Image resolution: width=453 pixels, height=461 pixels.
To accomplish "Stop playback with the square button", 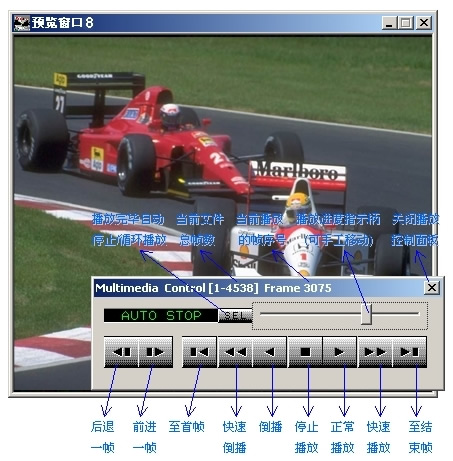I will [305, 352].
